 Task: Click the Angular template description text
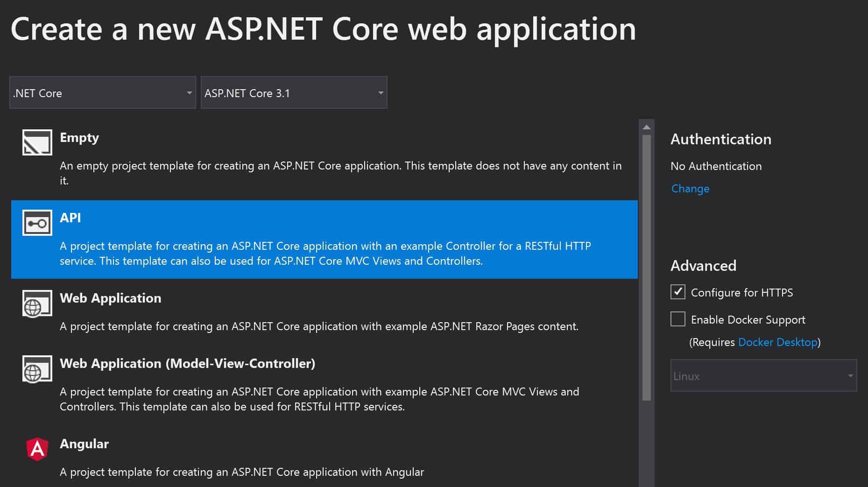click(x=242, y=472)
